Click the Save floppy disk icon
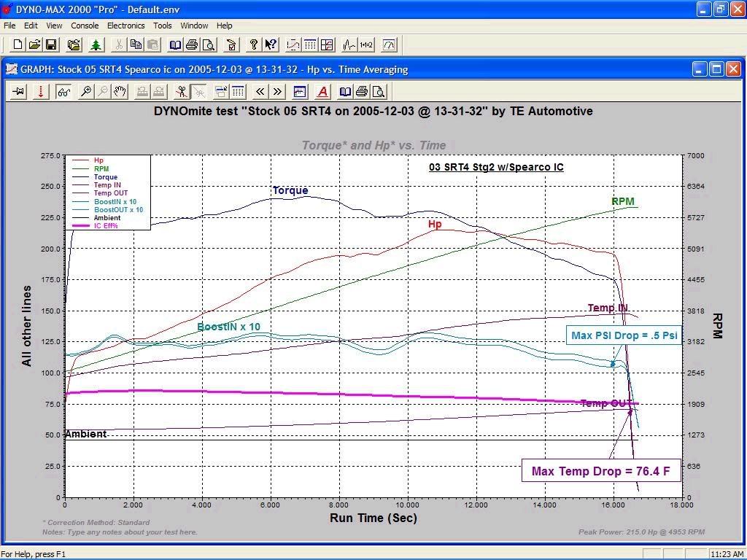The image size is (747, 560). [x=51, y=45]
